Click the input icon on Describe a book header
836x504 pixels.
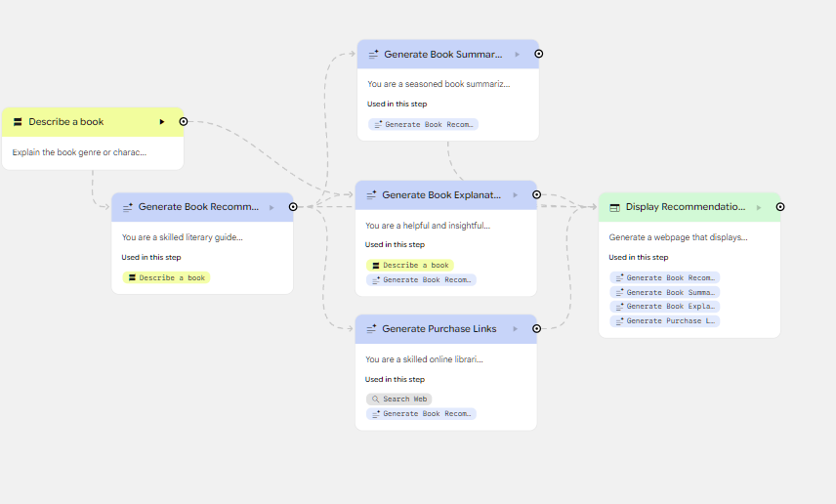18,122
